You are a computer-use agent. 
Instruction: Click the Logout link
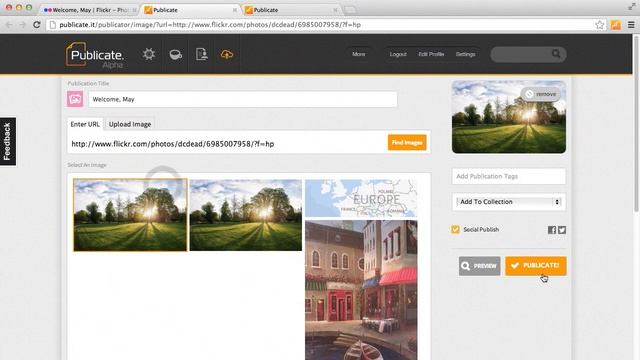(x=398, y=54)
